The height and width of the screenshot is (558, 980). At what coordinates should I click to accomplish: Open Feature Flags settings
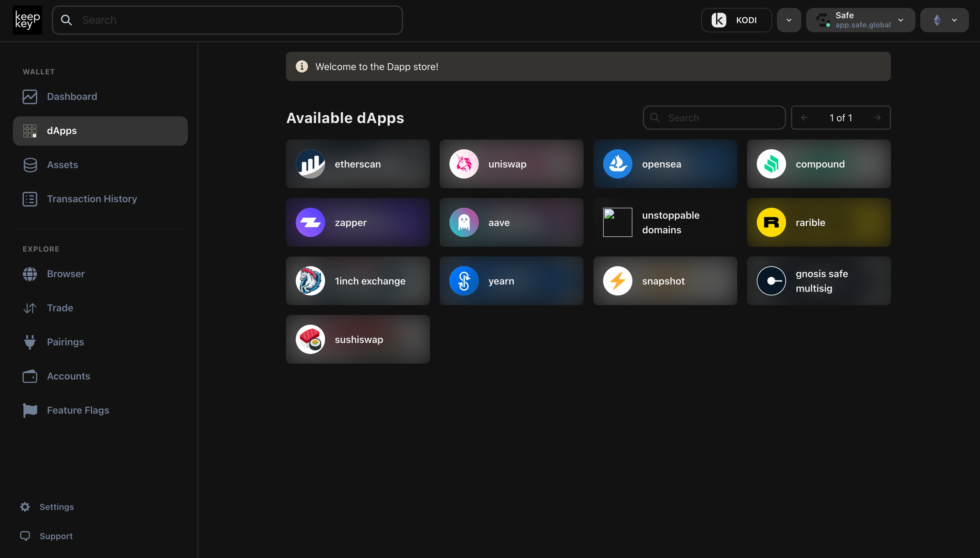click(78, 410)
